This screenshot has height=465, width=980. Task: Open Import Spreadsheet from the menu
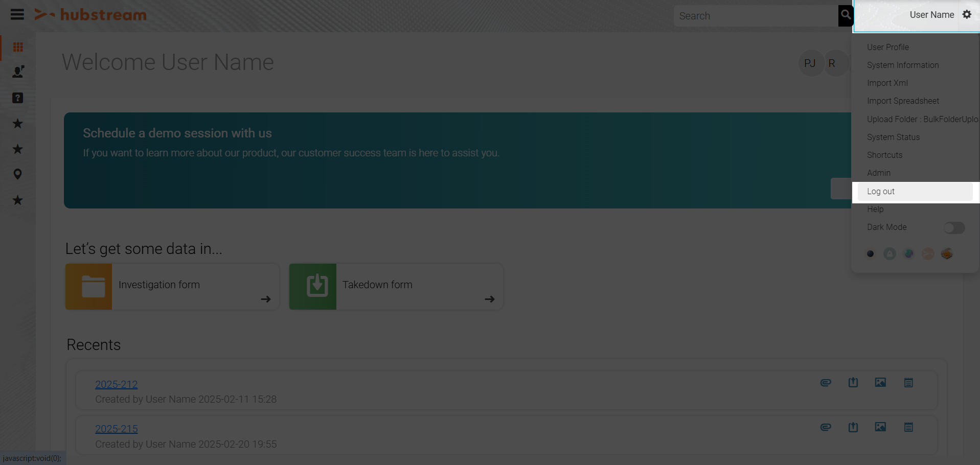(903, 101)
